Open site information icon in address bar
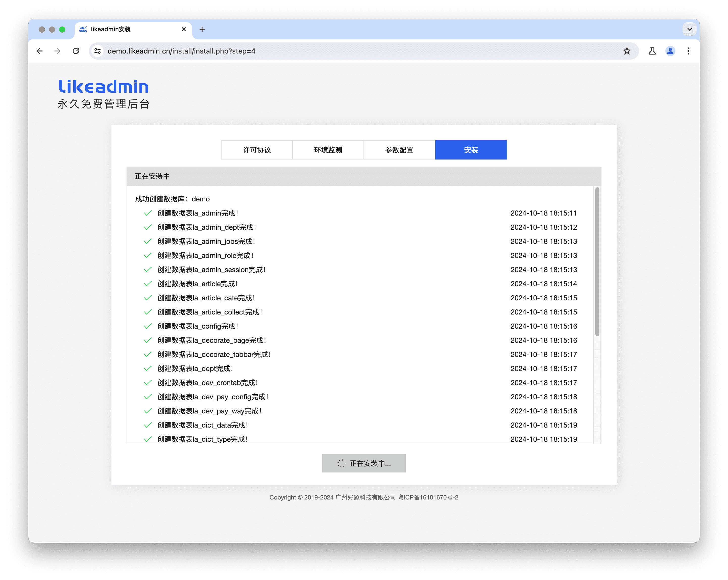This screenshot has height=580, width=728. [98, 51]
